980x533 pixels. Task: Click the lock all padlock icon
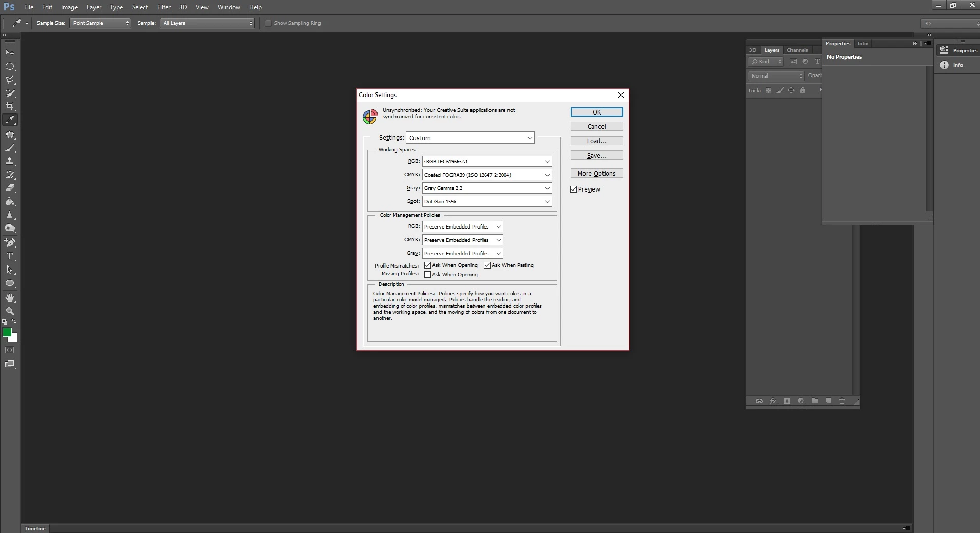point(803,91)
